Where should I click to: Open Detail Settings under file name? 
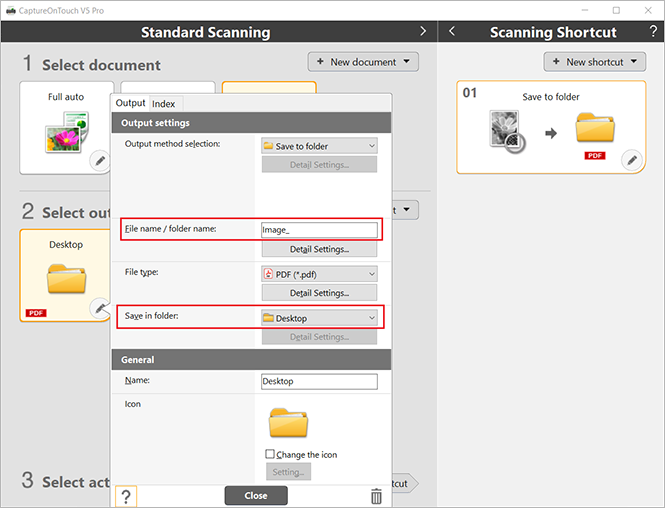tap(319, 249)
